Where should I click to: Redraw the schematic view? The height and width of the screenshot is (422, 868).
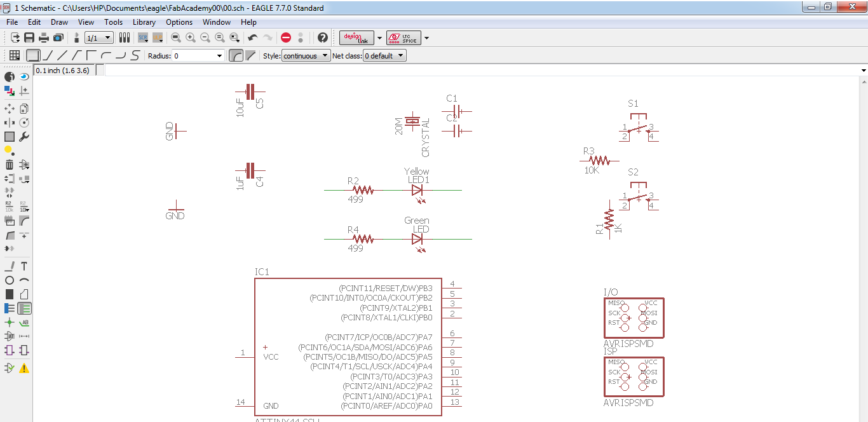[220, 37]
